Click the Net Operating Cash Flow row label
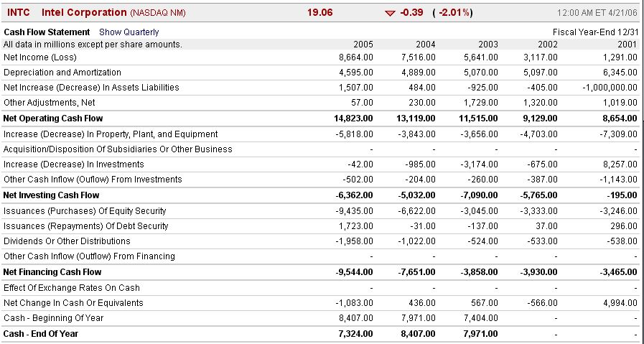 pyautogui.click(x=53, y=118)
